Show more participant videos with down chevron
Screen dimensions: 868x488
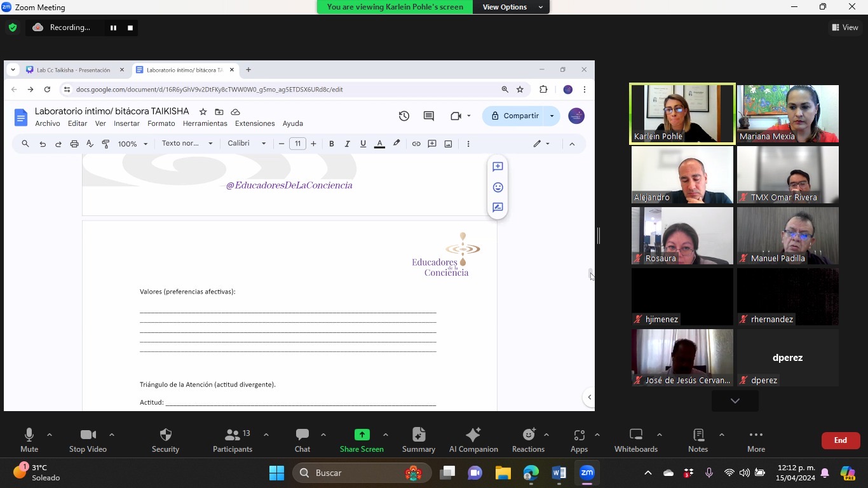tap(735, 401)
